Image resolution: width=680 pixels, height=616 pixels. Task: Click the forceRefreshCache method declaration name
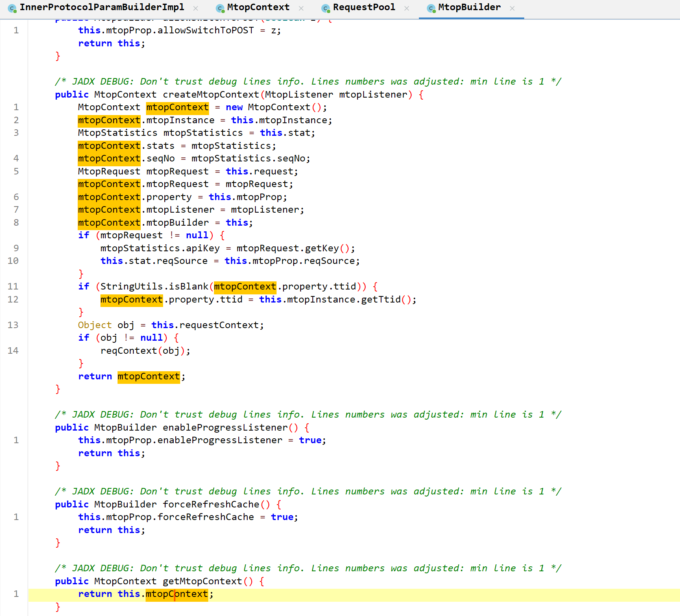pyautogui.click(x=211, y=505)
